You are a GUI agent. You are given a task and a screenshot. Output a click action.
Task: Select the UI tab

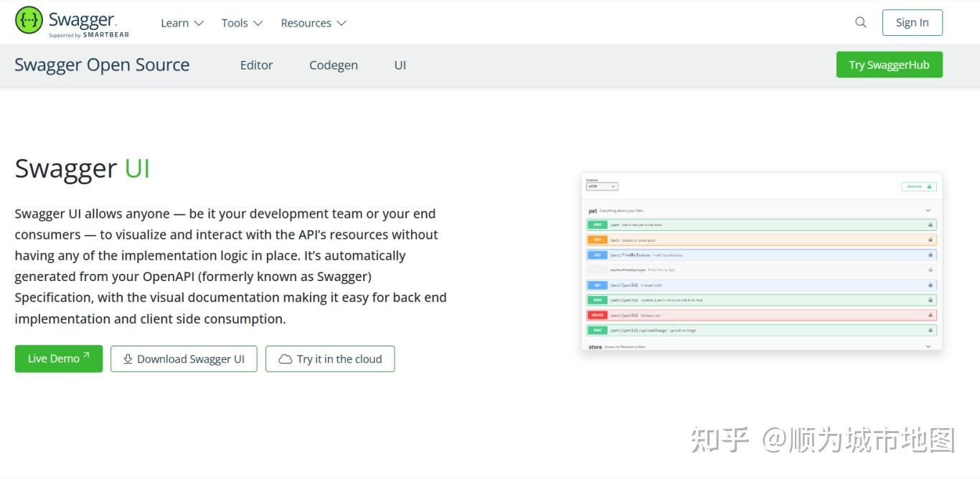click(x=400, y=65)
